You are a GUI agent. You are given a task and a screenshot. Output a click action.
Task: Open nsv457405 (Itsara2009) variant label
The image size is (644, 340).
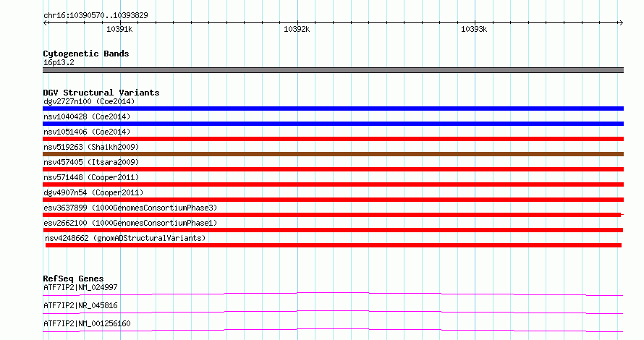(91, 162)
